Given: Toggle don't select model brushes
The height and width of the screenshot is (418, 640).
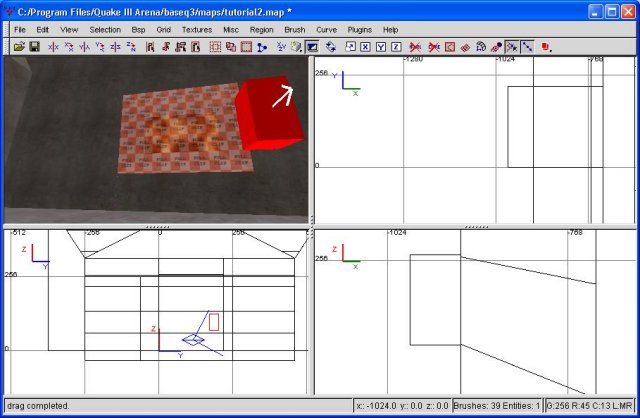Looking at the screenshot, I should pos(415,47).
